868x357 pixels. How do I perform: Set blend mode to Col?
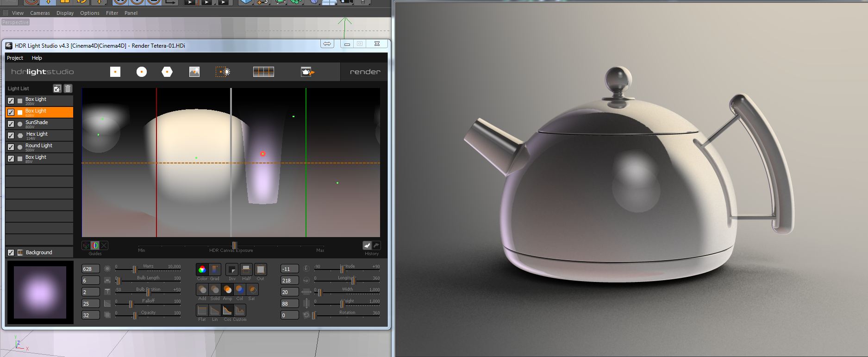[240, 290]
